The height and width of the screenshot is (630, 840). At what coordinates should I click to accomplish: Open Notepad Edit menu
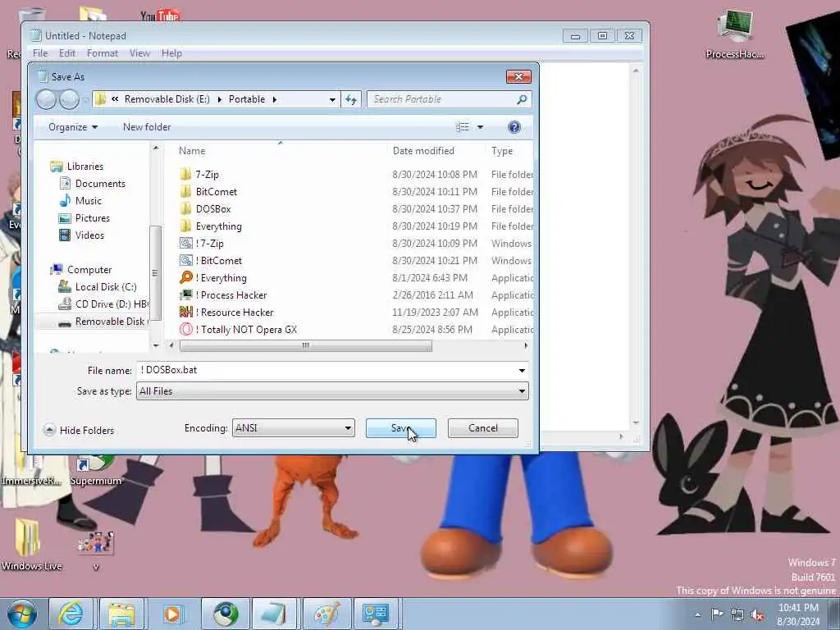click(67, 53)
